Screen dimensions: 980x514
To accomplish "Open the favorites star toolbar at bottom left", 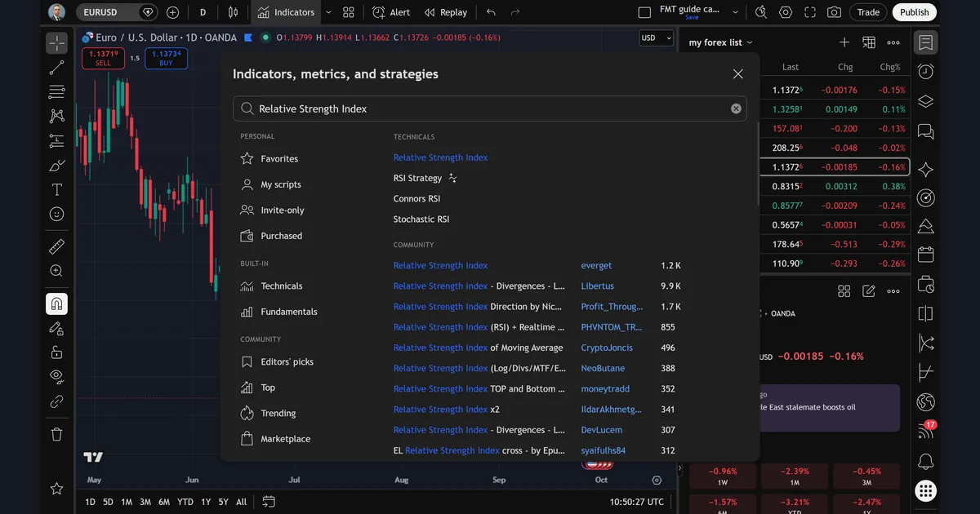I will pyautogui.click(x=56, y=489).
